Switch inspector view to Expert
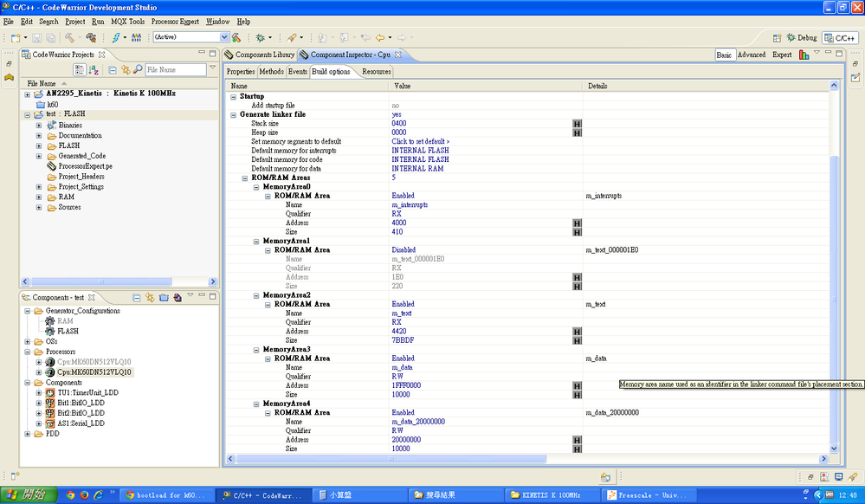This screenshot has height=504, width=865. pyautogui.click(x=782, y=55)
